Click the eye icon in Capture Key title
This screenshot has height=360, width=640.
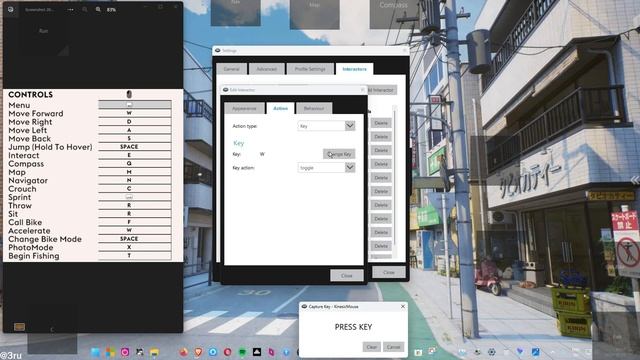coord(304,307)
